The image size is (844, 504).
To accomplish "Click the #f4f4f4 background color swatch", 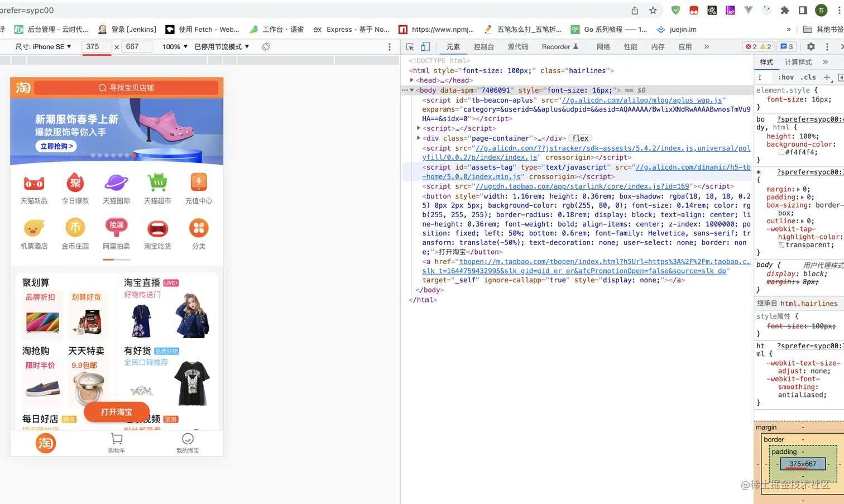I will [x=781, y=152].
